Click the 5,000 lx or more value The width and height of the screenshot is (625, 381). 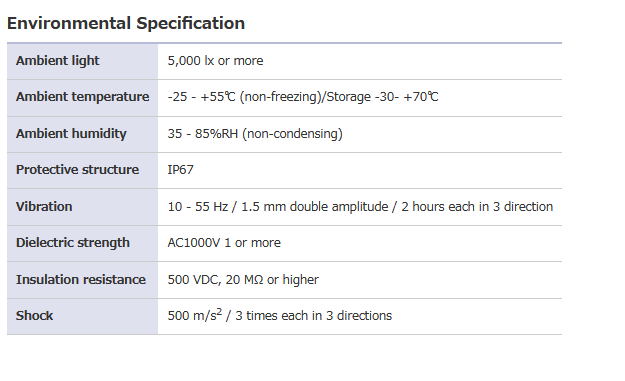(215, 61)
